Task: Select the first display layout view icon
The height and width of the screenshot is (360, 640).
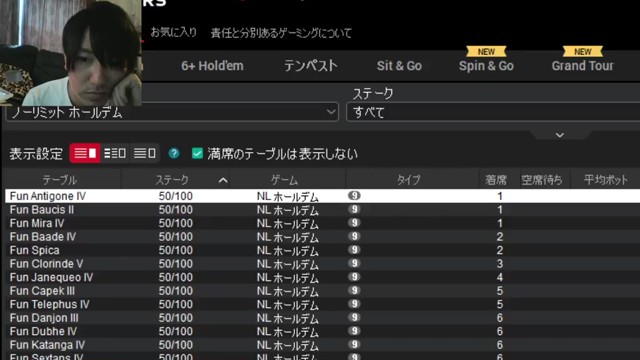Action: [85, 153]
